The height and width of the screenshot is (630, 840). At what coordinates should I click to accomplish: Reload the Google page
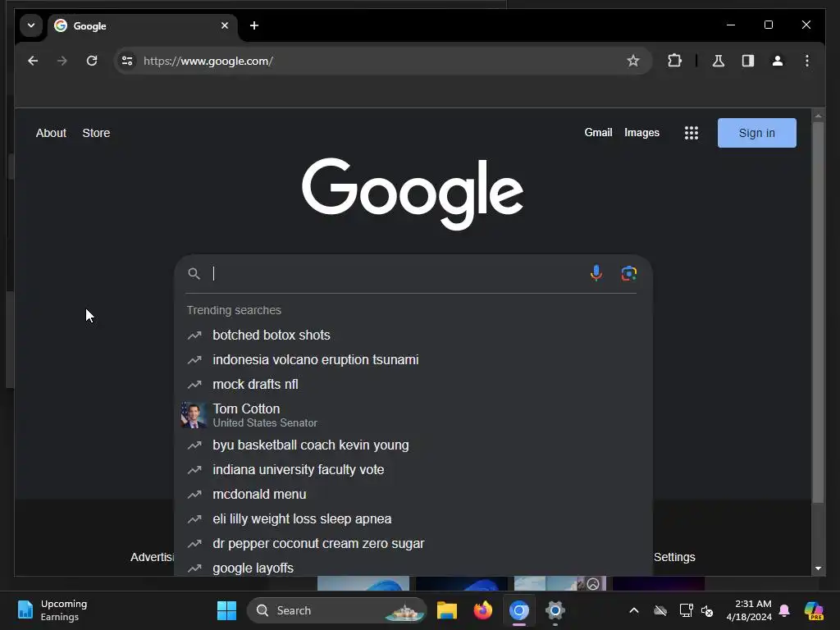coord(92,61)
